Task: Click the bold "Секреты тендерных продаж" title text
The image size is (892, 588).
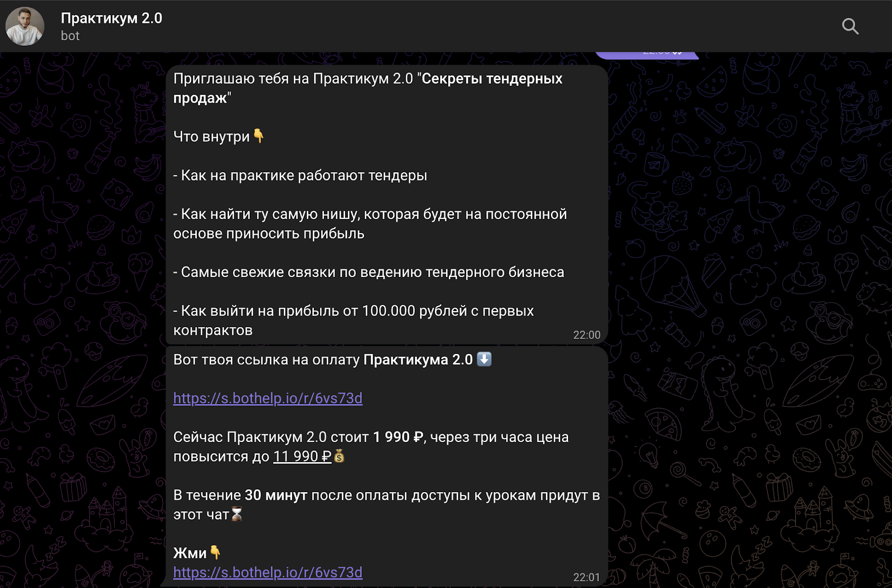Action: pyautogui.click(x=368, y=88)
